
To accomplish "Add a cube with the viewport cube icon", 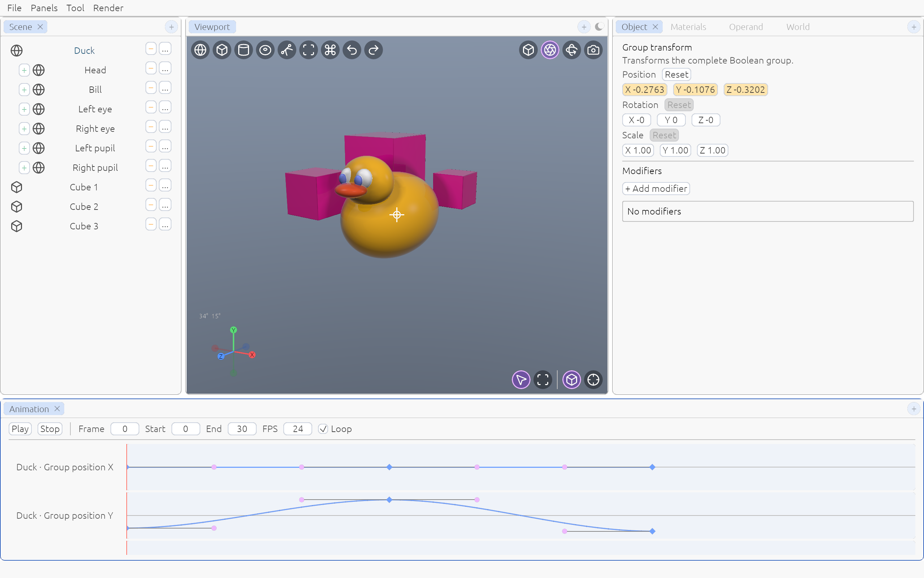I will (222, 50).
